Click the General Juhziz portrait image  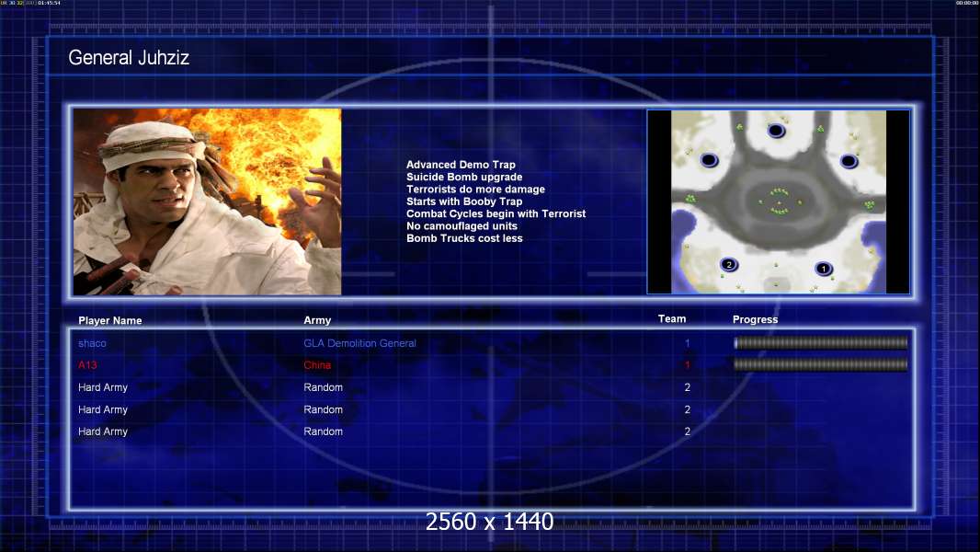tap(207, 201)
